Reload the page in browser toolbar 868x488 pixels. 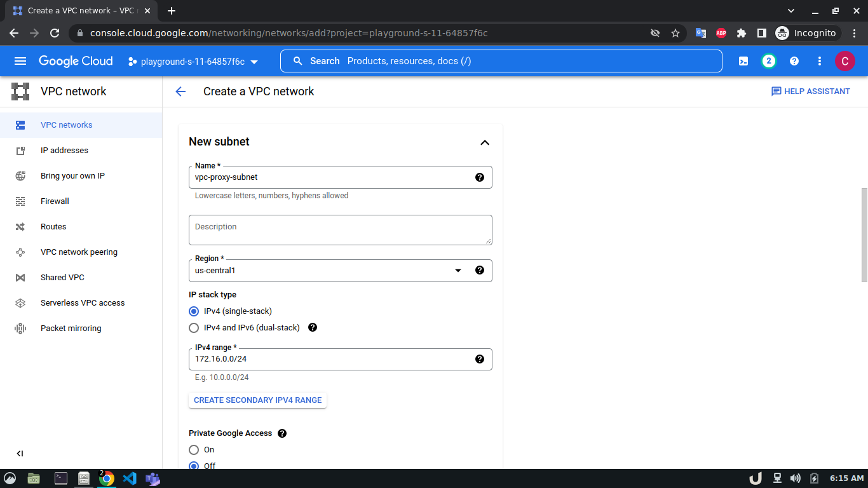[x=55, y=33]
